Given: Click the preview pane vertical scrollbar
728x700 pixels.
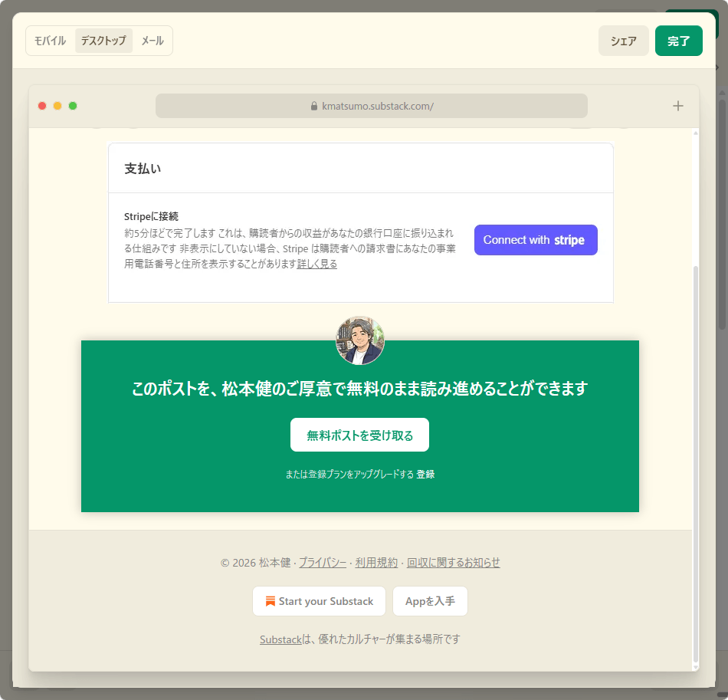Looking at the screenshot, I should click(696, 465).
